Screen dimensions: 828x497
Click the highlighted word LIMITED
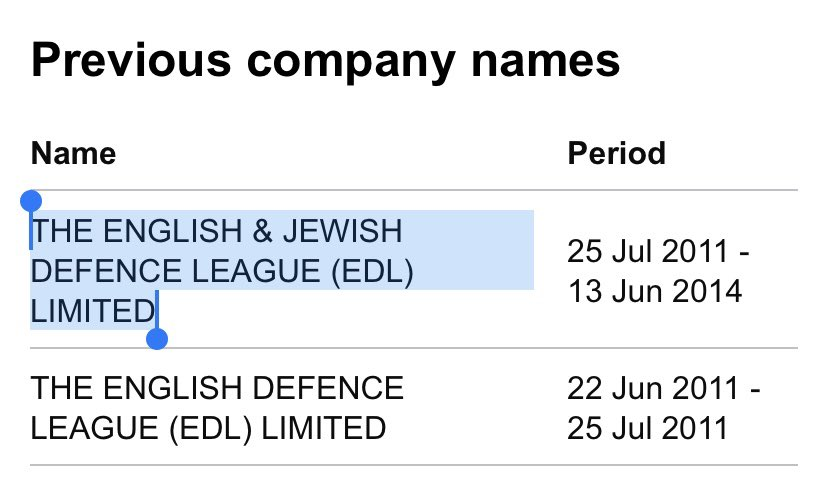click(x=92, y=311)
